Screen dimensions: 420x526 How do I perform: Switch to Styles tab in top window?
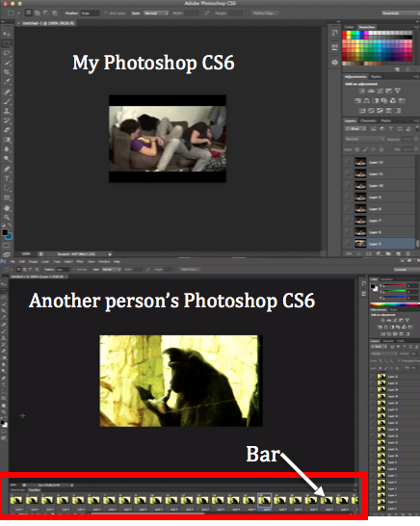(x=376, y=77)
